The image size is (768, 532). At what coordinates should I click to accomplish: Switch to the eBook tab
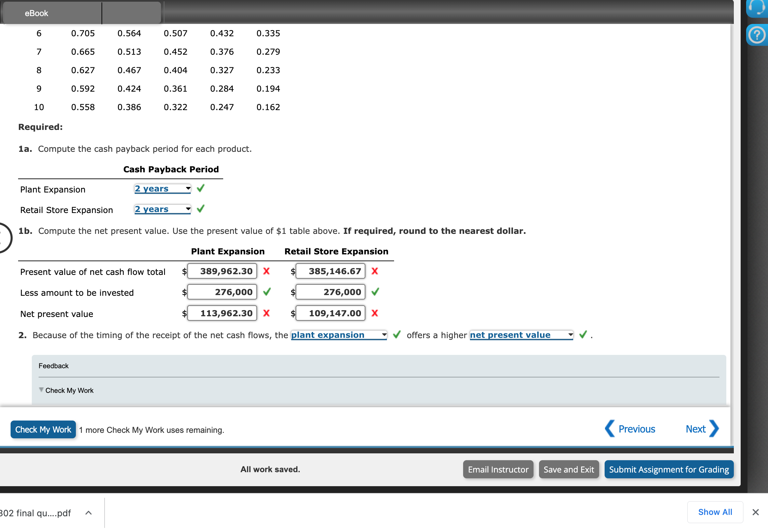pos(36,13)
